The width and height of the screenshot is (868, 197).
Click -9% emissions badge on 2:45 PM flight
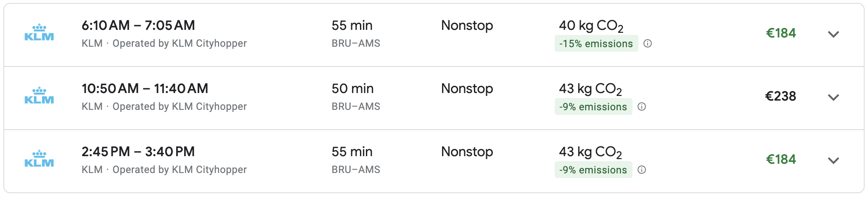[x=593, y=170]
